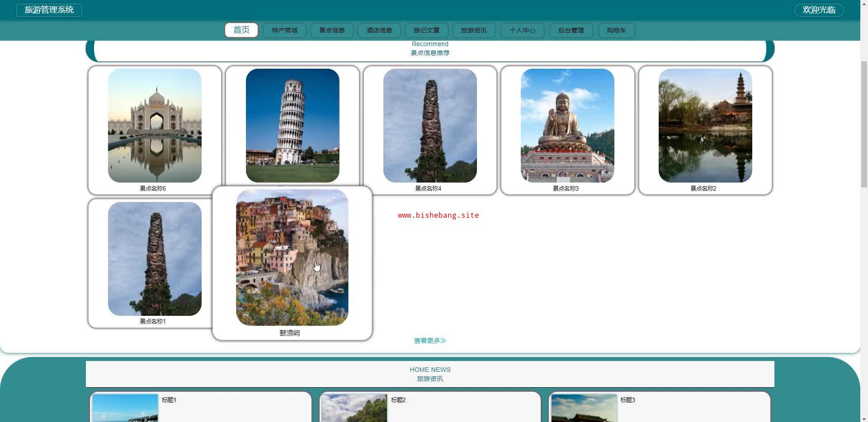Open the mosque photo for 景点名称6

coord(155,126)
